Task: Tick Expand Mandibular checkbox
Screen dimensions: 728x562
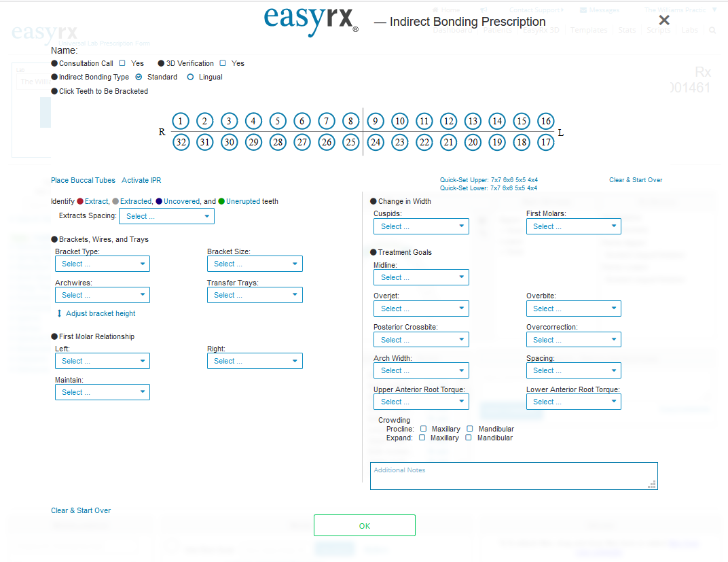Action: [469, 438]
